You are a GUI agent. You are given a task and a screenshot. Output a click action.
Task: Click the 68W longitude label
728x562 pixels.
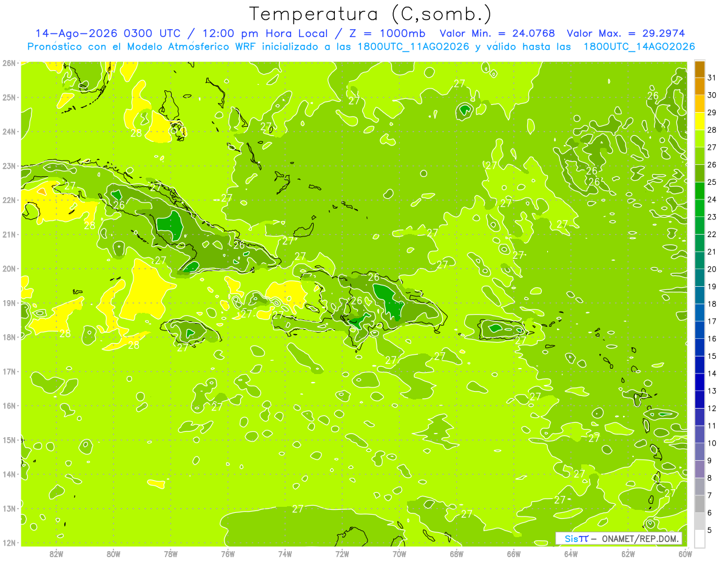click(x=457, y=553)
